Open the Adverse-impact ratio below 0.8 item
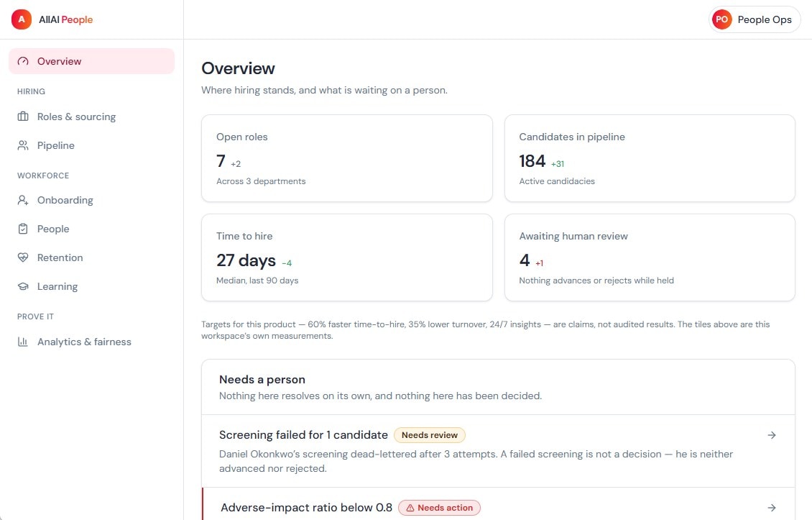Image resolution: width=812 pixels, height=520 pixels. tap(498, 504)
